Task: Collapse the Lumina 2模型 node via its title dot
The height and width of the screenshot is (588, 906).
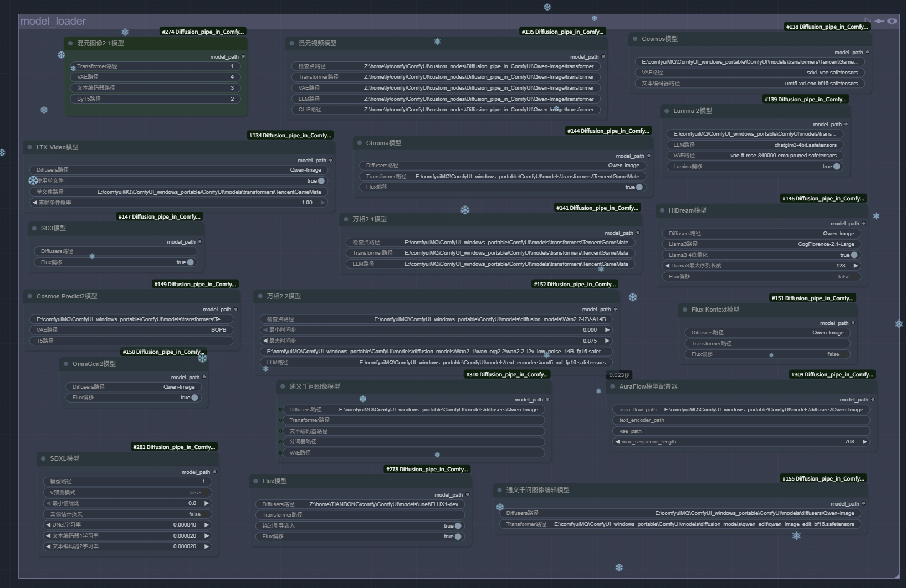Action: coord(667,111)
